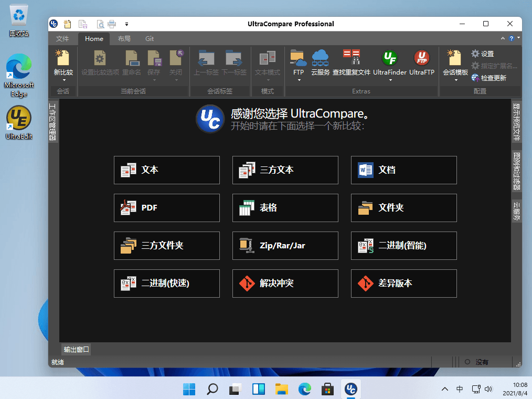
Task: Click the 文本模式 mode icon
Action: click(x=268, y=58)
